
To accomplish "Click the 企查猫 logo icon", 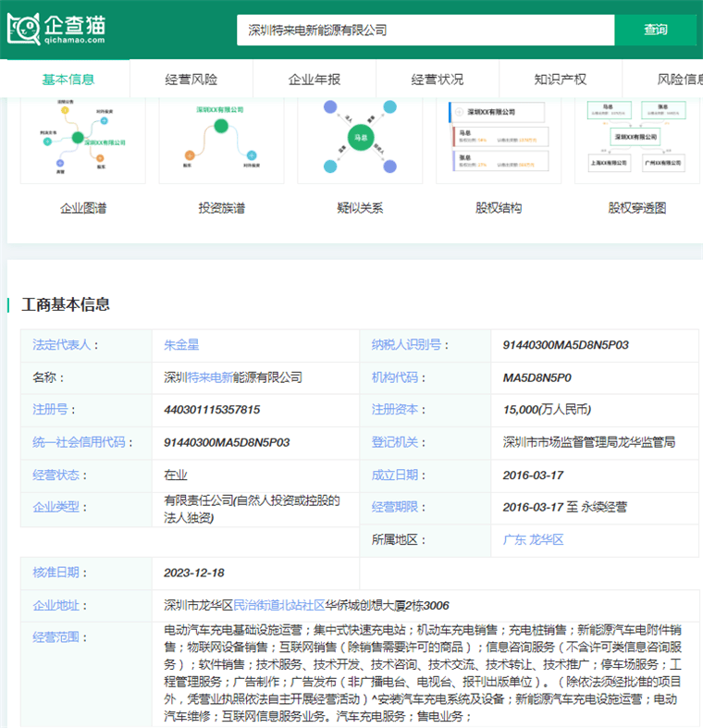I will coord(24,29).
